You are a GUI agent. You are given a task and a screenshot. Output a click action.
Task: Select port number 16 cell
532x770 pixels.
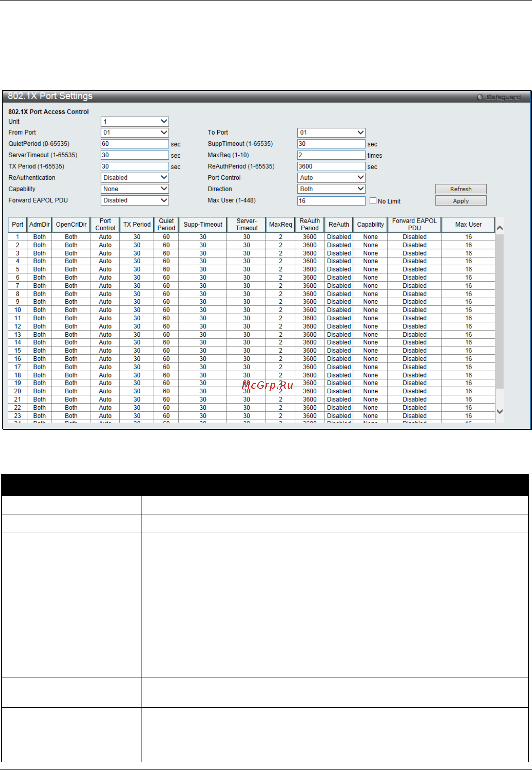pyautogui.click(x=18, y=359)
